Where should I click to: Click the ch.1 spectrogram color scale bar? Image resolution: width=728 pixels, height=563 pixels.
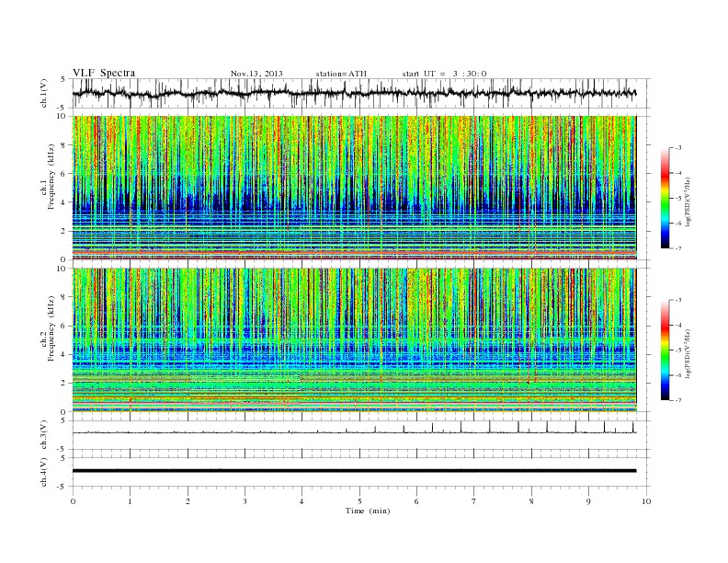pos(665,198)
